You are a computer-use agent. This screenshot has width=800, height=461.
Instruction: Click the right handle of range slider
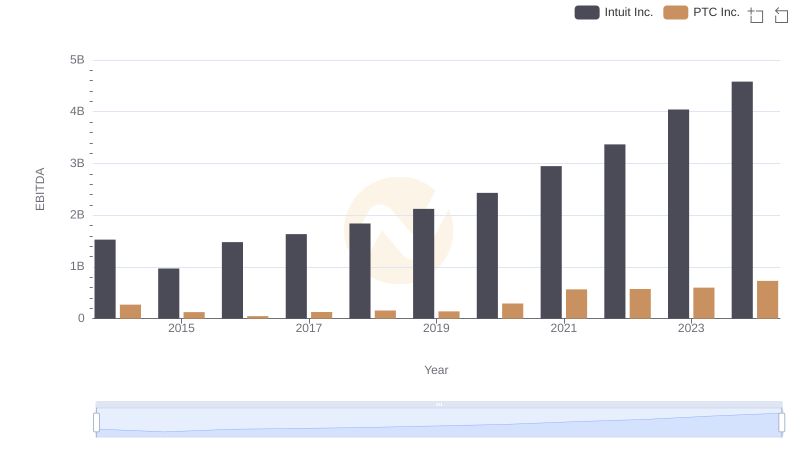[x=781, y=422]
